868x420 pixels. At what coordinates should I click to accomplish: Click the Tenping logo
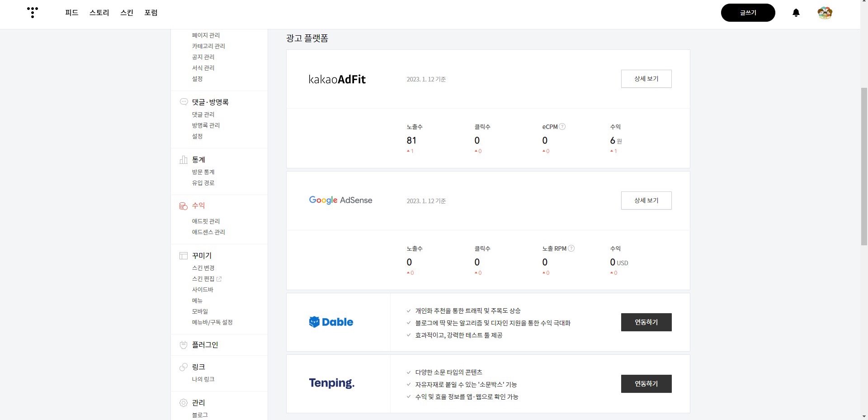[332, 383]
